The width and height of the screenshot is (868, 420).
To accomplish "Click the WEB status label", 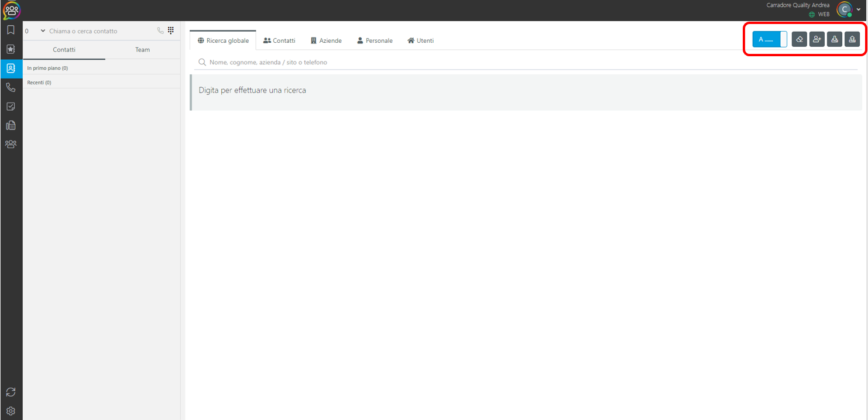I will pos(824,14).
